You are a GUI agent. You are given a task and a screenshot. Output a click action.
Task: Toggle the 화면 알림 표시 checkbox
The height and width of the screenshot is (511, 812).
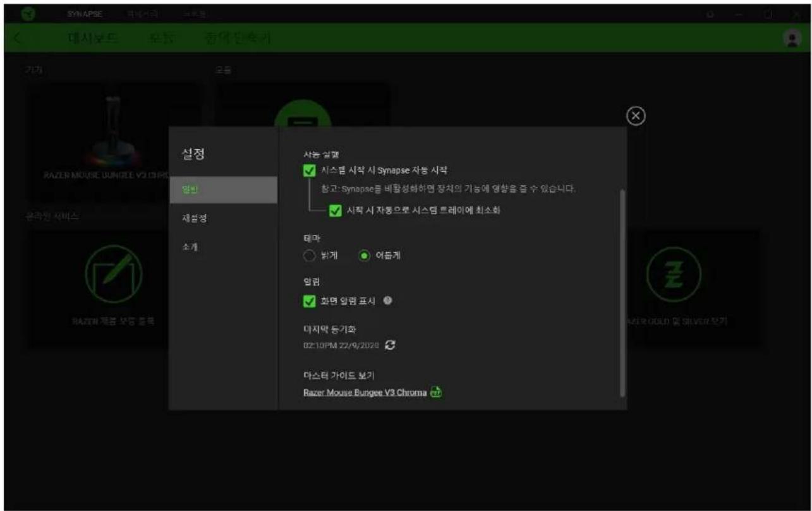[x=309, y=301]
